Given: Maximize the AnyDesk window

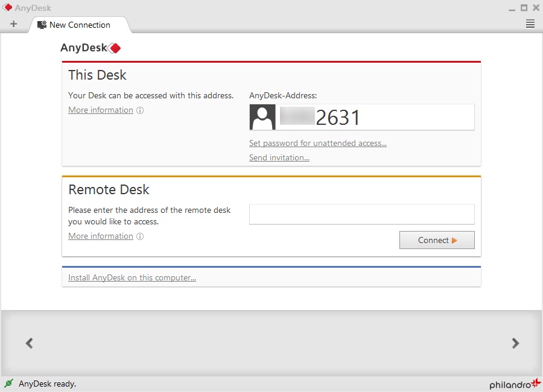Looking at the screenshot, I should [x=524, y=8].
